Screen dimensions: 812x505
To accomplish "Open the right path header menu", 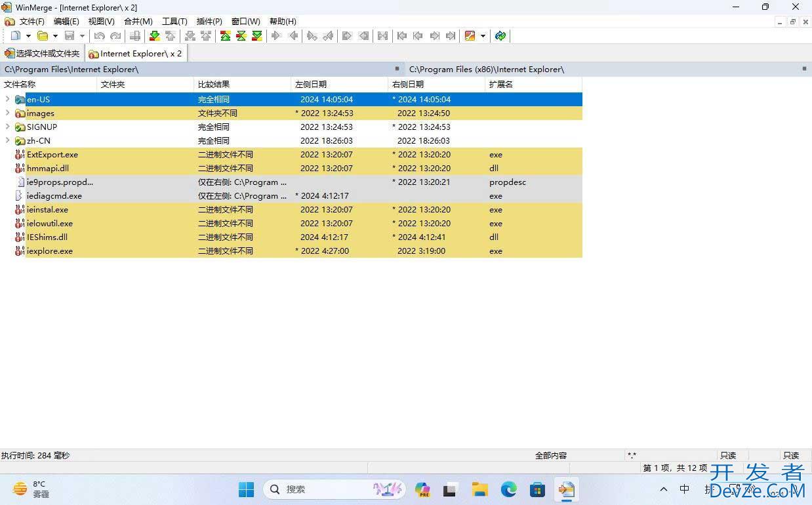I will [804, 69].
